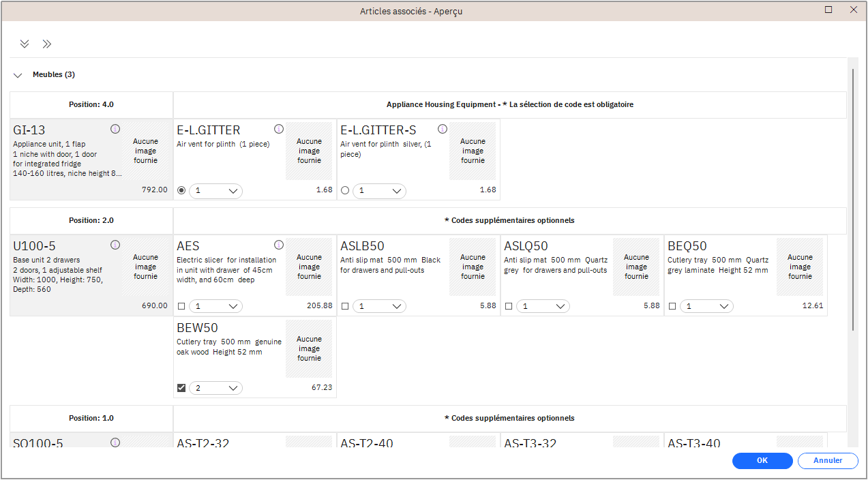
Task: Select the E-L.GITTER-S radio button
Action: 345,191
